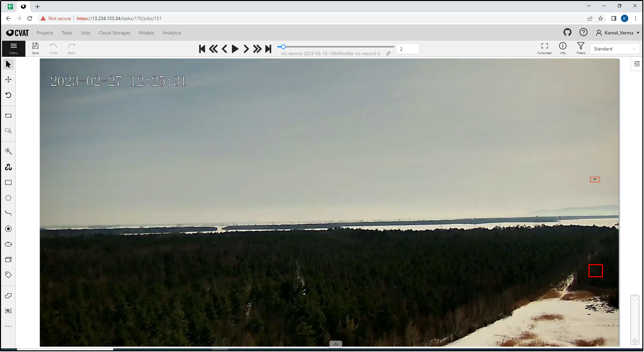Click the CVAT logo

pyautogui.click(x=17, y=33)
